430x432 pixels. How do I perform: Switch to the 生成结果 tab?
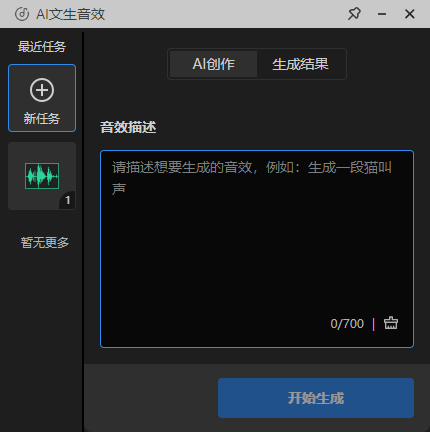coord(300,64)
